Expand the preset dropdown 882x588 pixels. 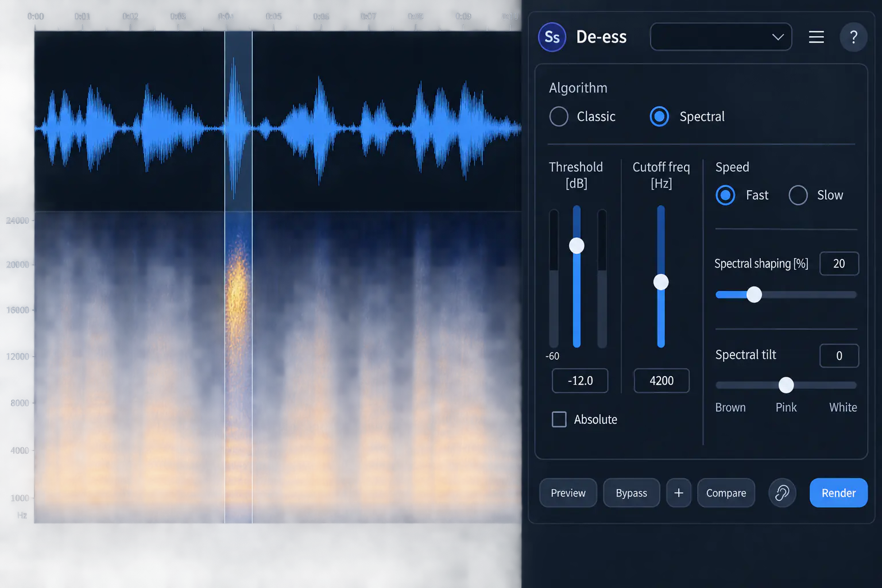[x=721, y=37]
